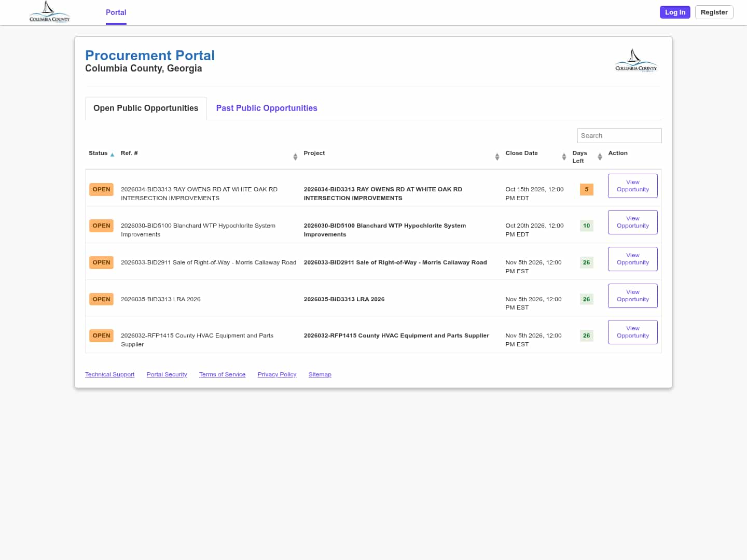This screenshot has width=747, height=560.
Task: Click the Columbia County logo in the portal header
Action: (636, 61)
